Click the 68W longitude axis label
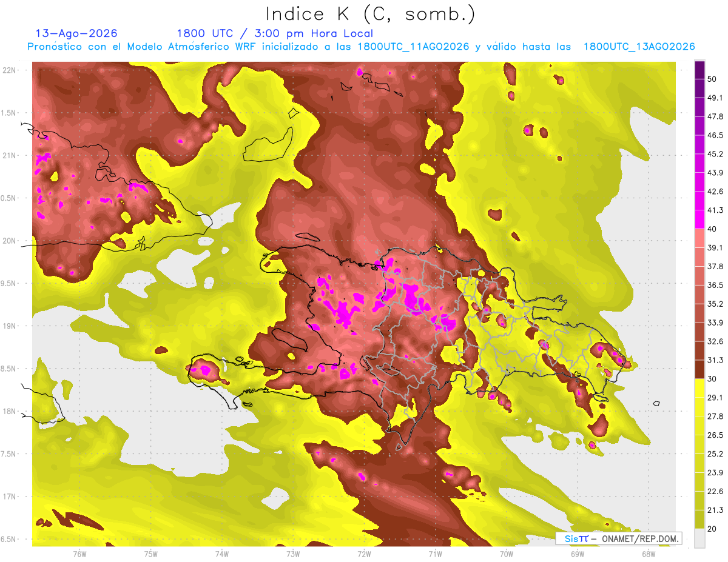 point(648,554)
